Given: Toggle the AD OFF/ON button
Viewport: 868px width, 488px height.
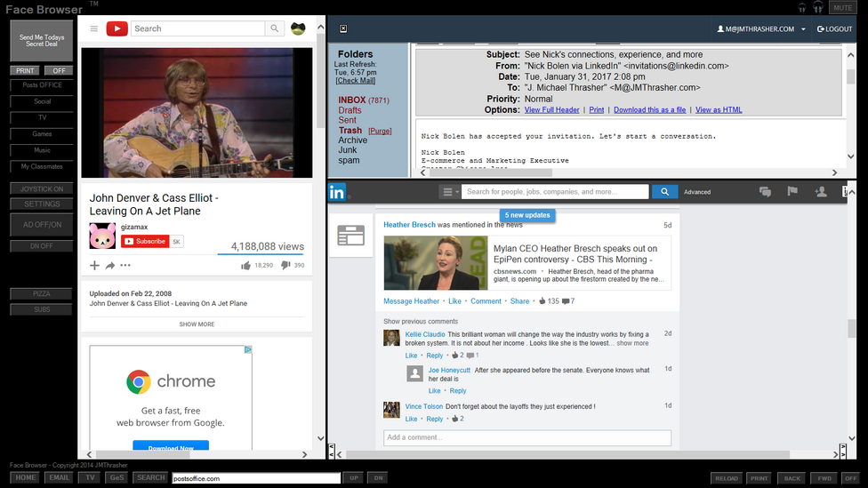Looking at the screenshot, I should 42,225.
